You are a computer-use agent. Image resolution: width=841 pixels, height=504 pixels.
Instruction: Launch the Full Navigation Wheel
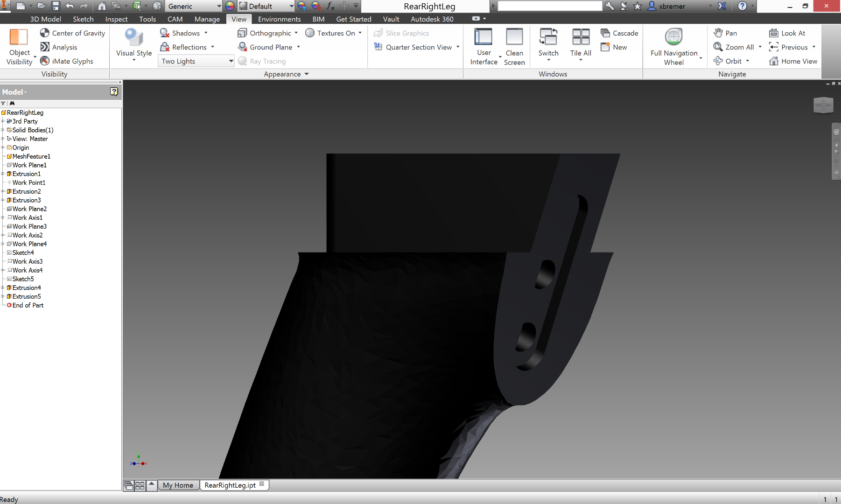[x=674, y=47]
